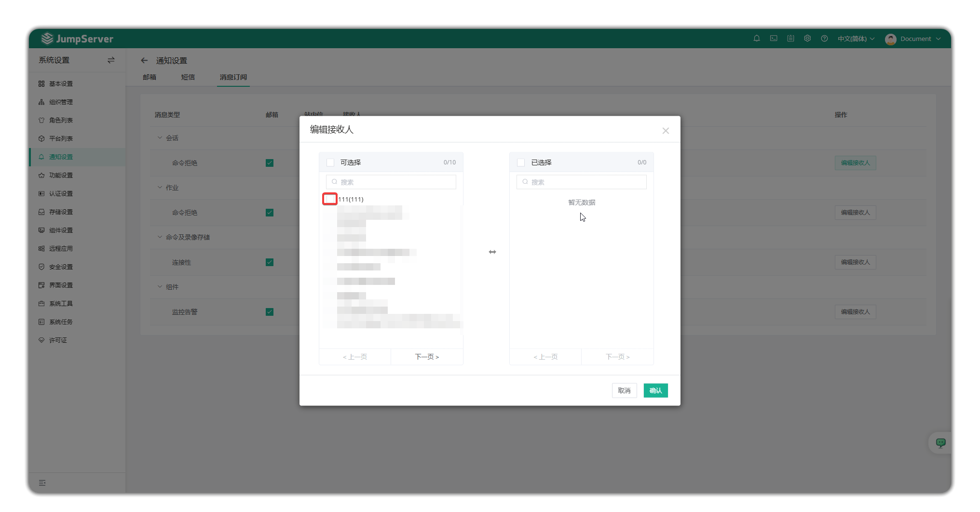Go to 上一页 in 可选择 list
The height and width of the screenshot is (512, 980).
(355, 357)
